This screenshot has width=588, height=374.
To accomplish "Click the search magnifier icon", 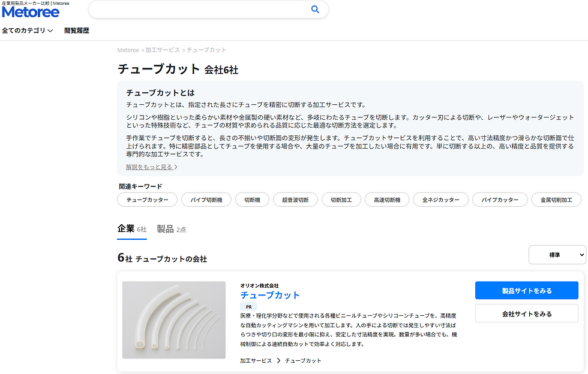I will click(x=315, y=10).
